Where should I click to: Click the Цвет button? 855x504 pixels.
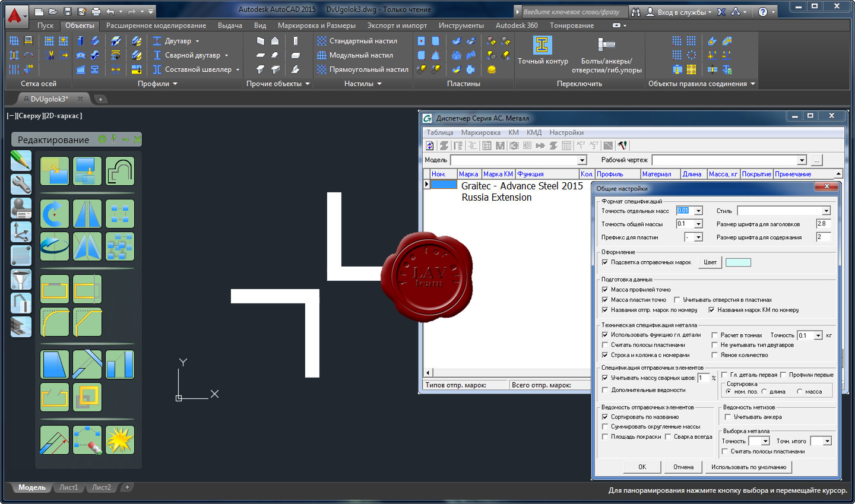click(x=710, y=262)
